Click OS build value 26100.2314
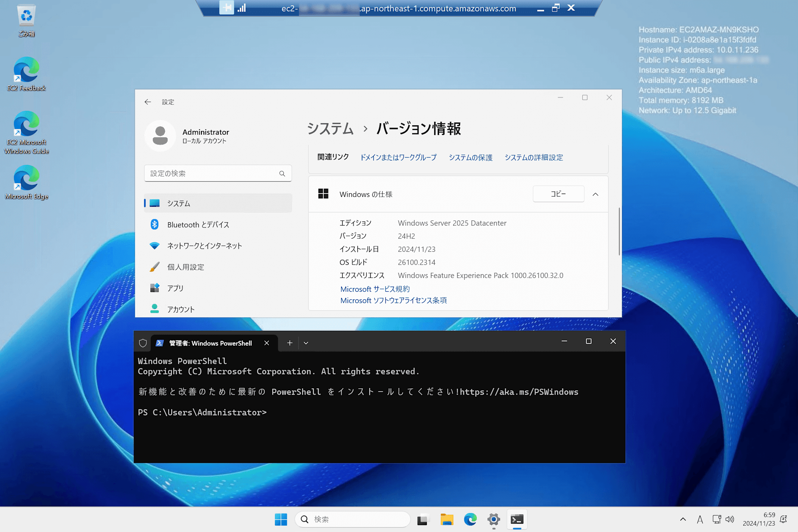The height and width of the screenshot is (532, 798). coord(417,262)
